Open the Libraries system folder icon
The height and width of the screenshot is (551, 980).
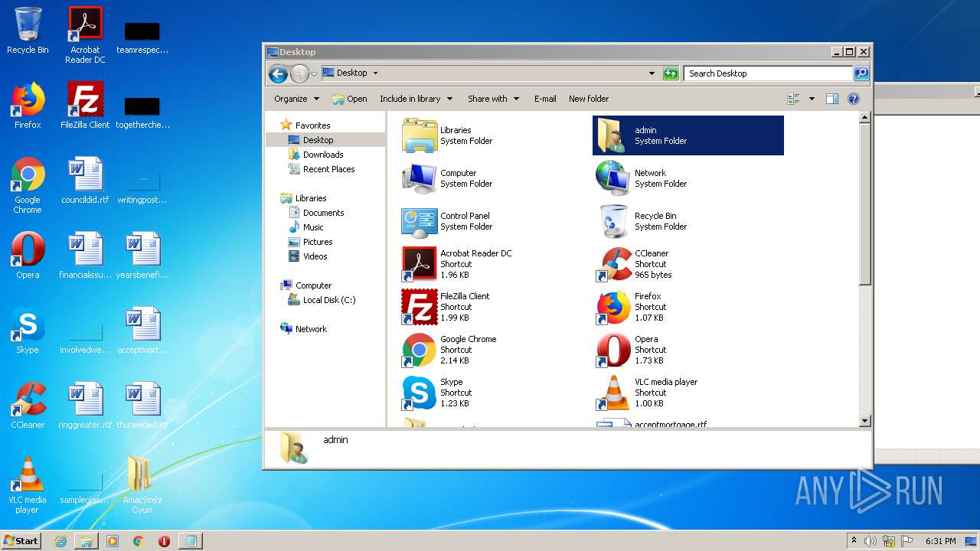coord(419,135)
